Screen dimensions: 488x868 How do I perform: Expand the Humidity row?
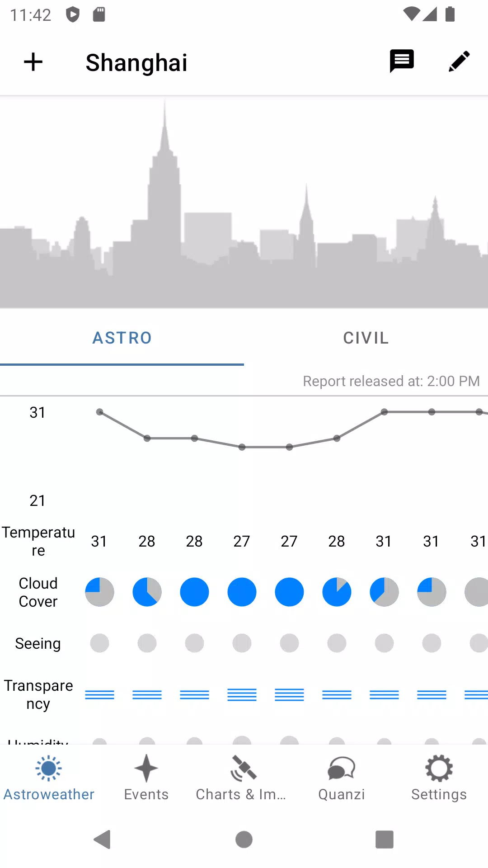click(38, 741)
